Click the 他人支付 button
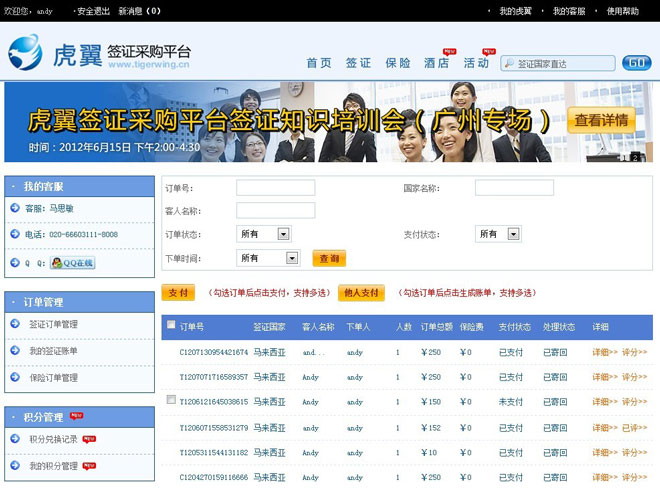660x489 pixels. click(361, 292)
